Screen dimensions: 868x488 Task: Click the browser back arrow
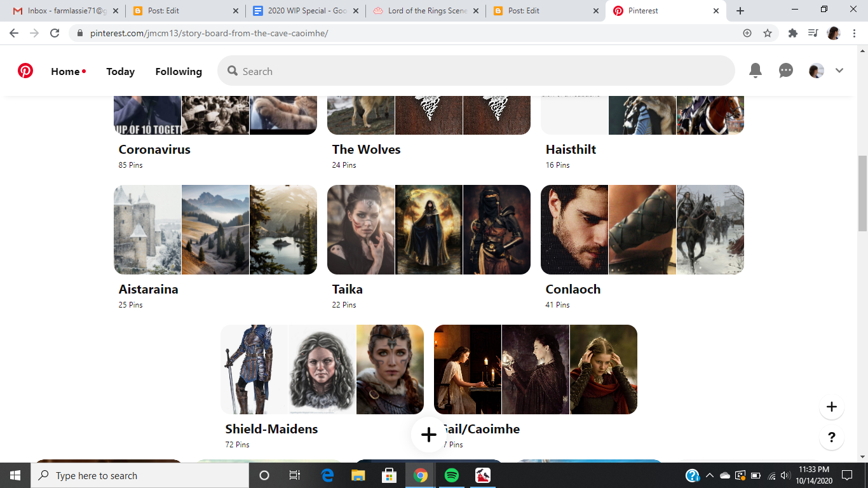coord(14,33)
